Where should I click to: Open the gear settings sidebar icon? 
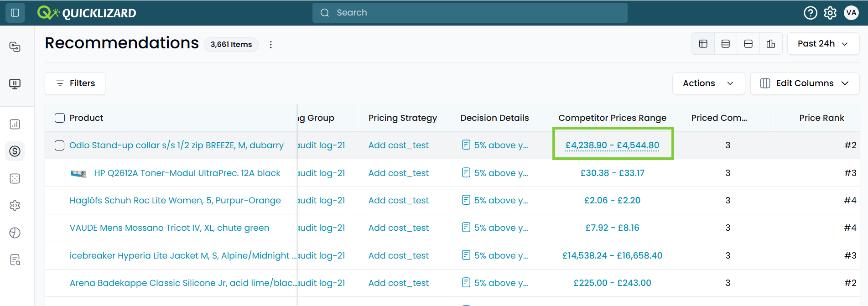click(x=15, y=205)
